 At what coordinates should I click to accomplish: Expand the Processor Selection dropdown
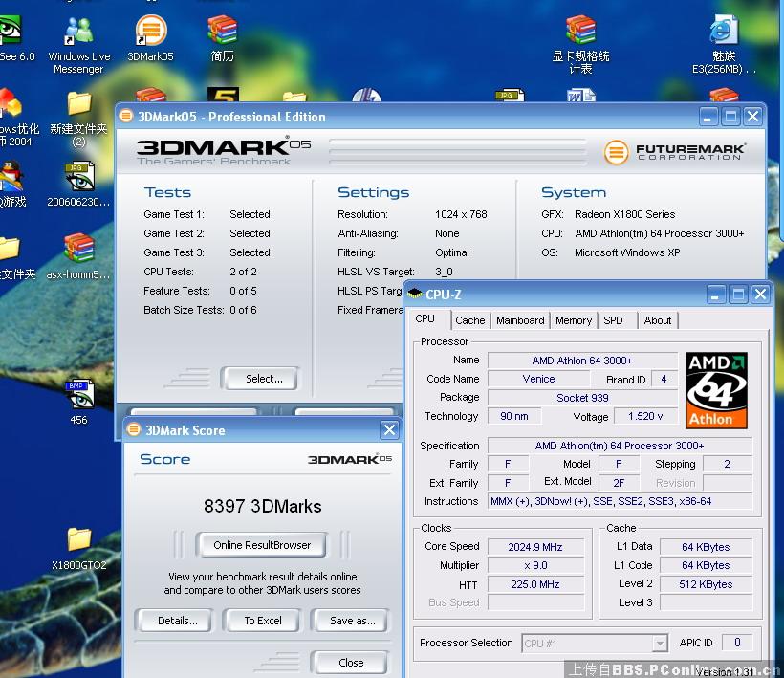point(659,644)
